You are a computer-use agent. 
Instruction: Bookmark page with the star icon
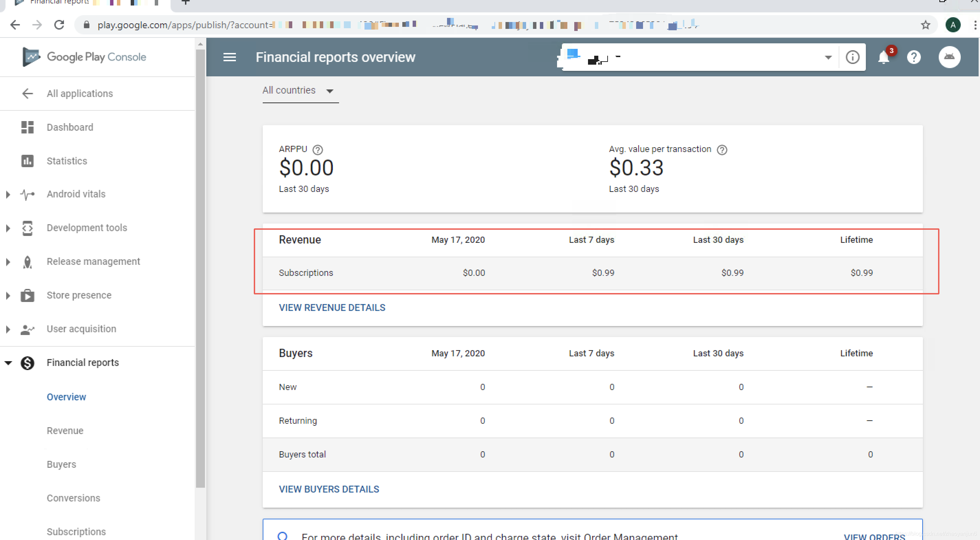click(925, 25)
